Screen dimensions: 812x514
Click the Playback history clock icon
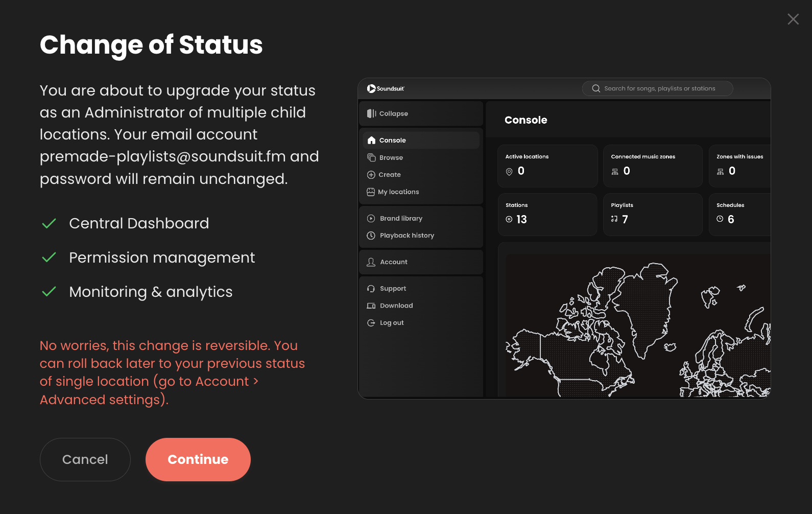pyautogui.click(x=371, y=236)
